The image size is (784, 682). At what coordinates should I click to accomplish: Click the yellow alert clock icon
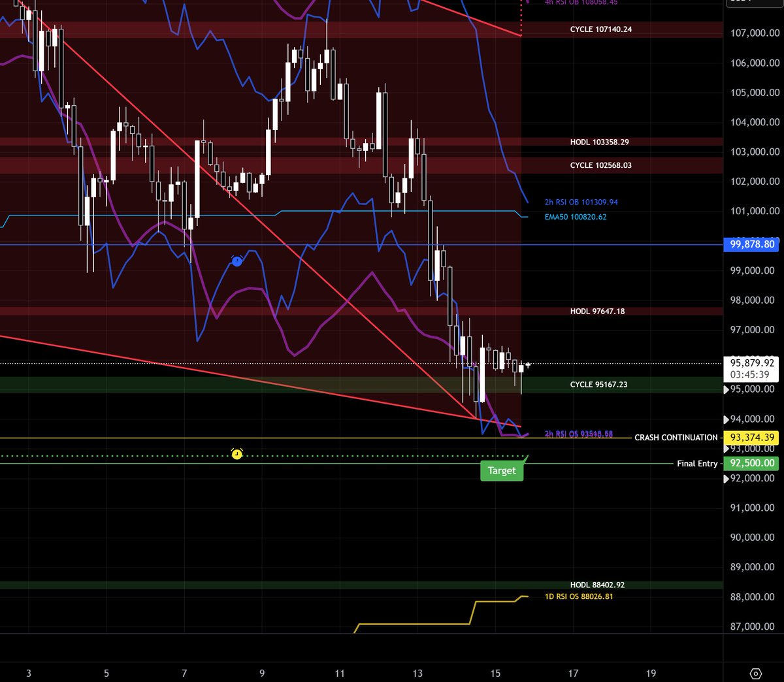click(237, 454)
